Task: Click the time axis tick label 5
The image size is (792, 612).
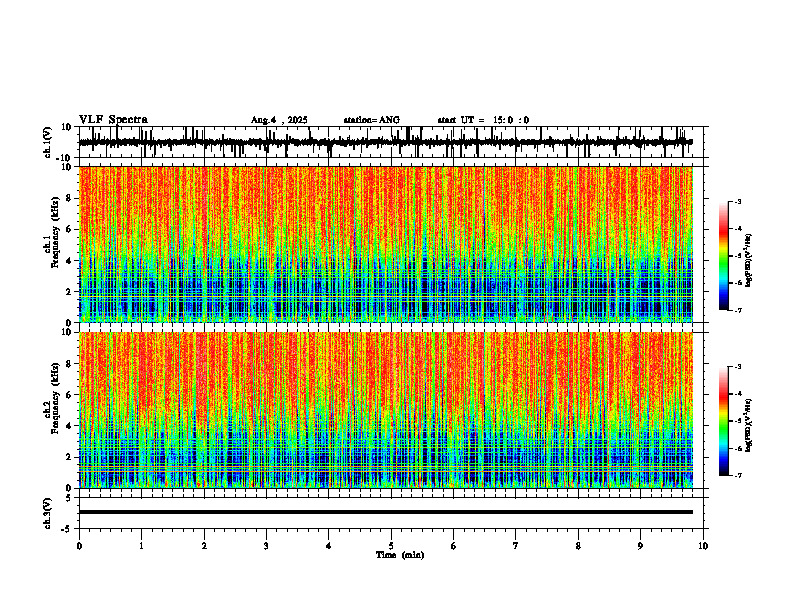Action: tap(391, 546)
